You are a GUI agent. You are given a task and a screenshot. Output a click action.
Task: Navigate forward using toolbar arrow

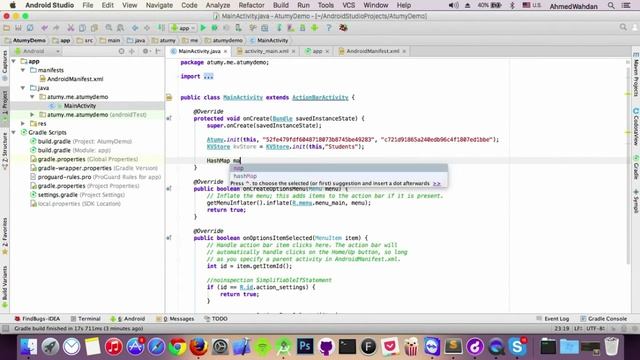click(x=147, y=28)
